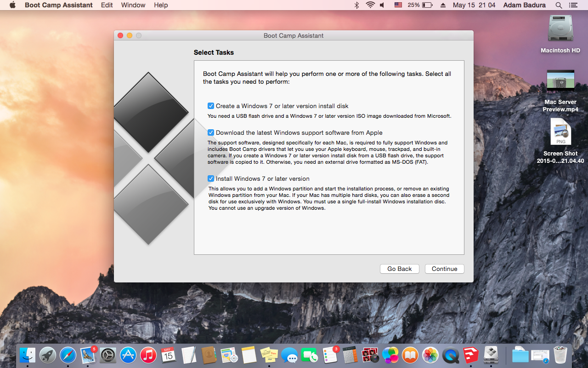Open the App Store from the Dock

pos(128,355)
